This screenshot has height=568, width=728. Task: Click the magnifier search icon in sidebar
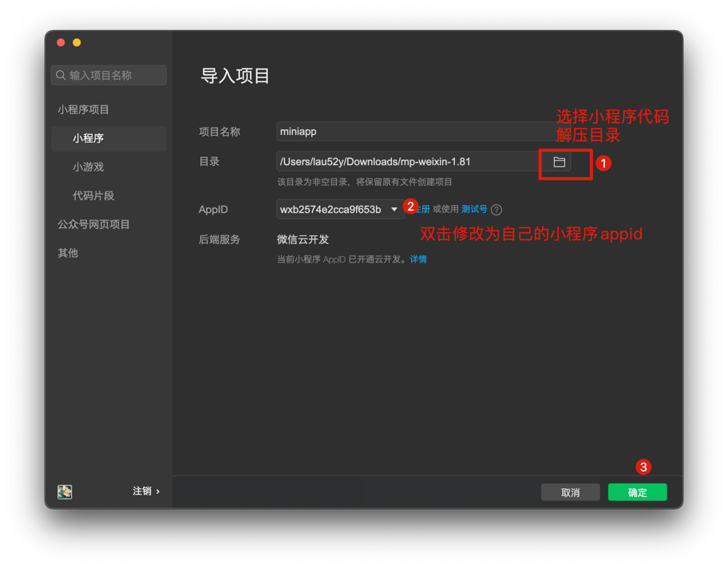(x=61, y=75)
